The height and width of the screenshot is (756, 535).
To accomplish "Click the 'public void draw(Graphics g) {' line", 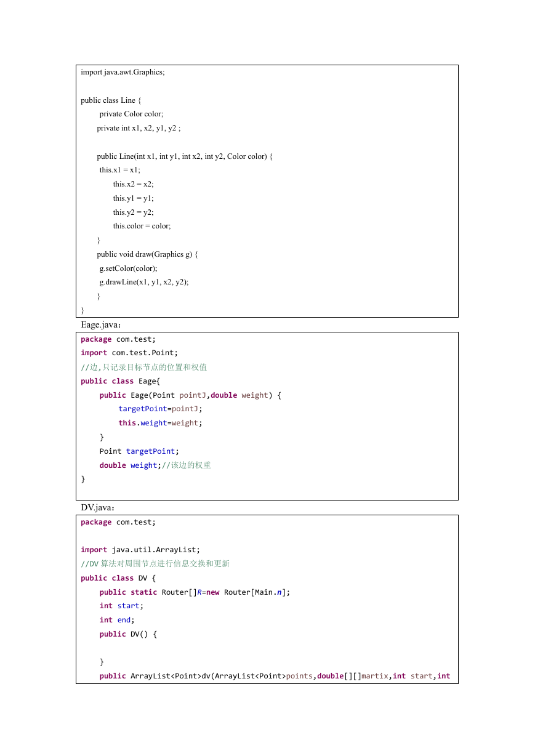I will click(x=148, y=254).
